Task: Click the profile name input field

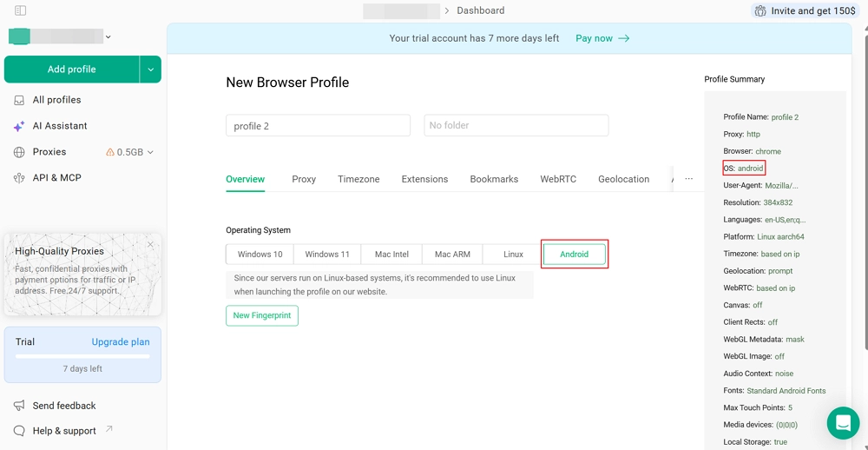Action: [318, 126]
